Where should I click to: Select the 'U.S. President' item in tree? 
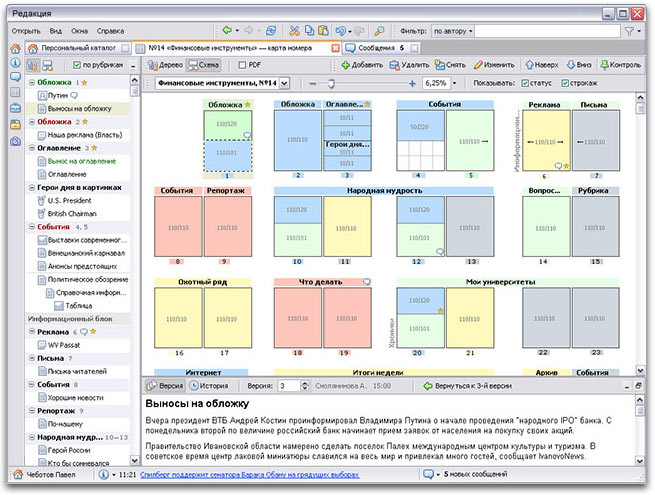pyautogui.click(x=69, y=200)
